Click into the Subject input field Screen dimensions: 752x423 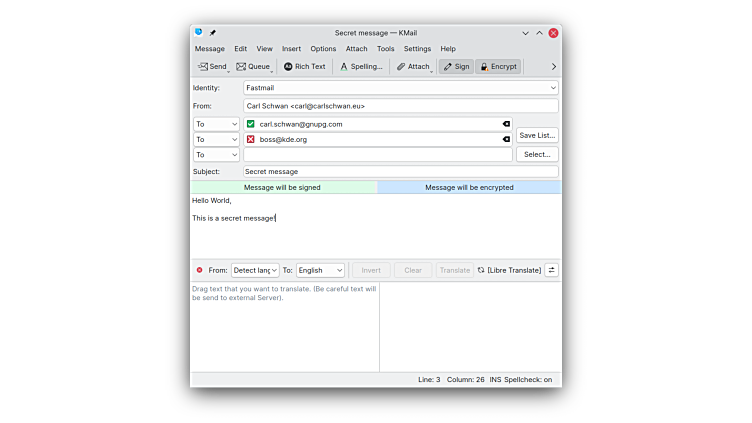(x=400, y=172)
